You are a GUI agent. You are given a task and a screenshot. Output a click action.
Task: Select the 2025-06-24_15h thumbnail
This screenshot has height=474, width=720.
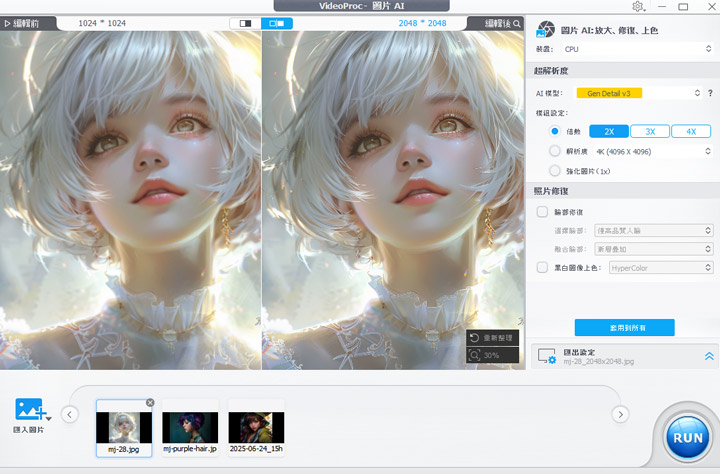click(x=256, y=429)
